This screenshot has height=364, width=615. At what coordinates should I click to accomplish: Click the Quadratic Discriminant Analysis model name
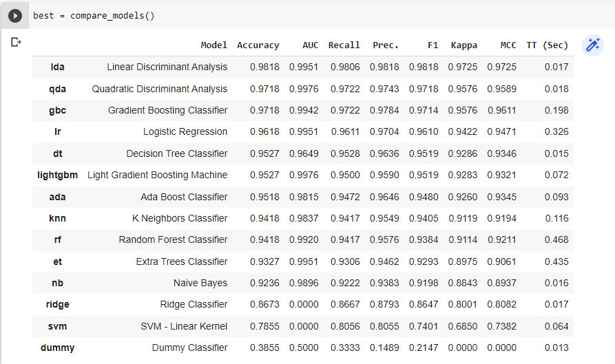pos(159,89)
